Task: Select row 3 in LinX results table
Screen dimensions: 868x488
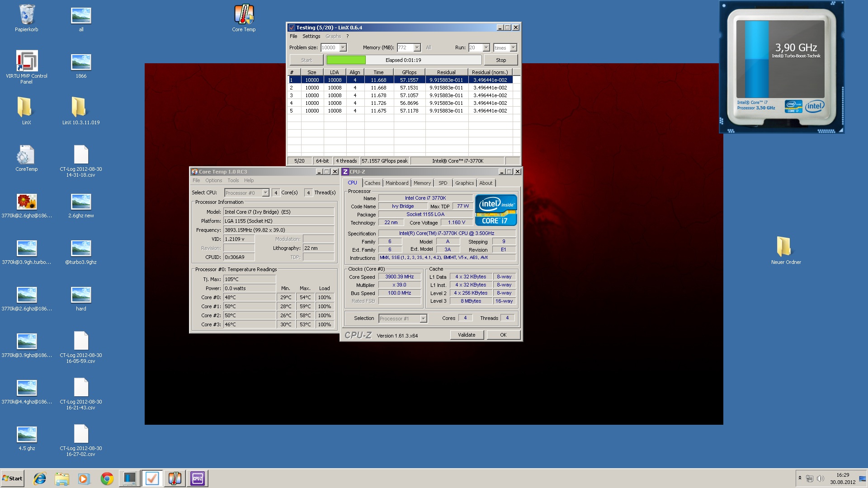Action: pos(402,95)
